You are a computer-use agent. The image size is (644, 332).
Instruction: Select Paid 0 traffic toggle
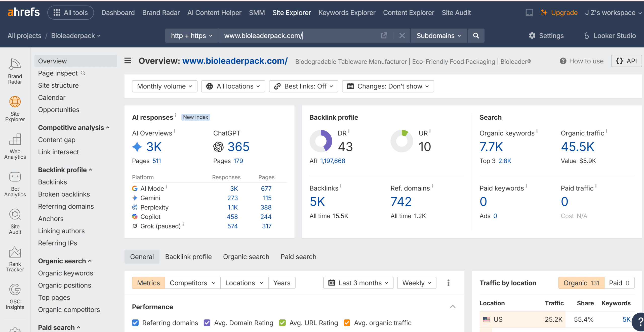[619, 283]
